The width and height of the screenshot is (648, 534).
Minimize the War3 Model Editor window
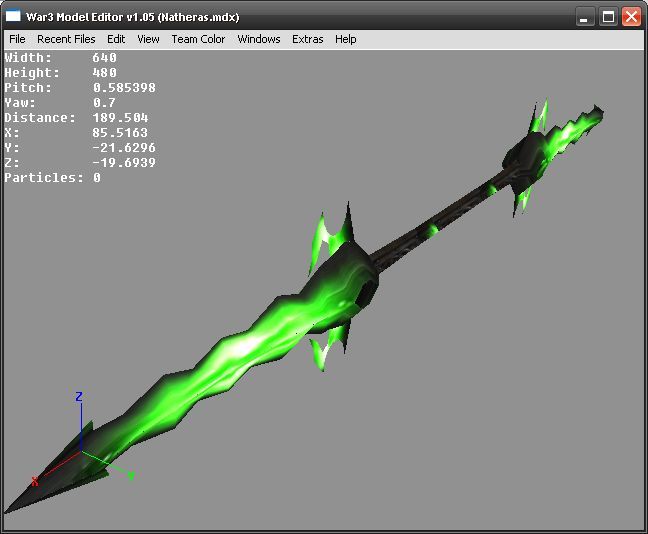click(584, 17)
